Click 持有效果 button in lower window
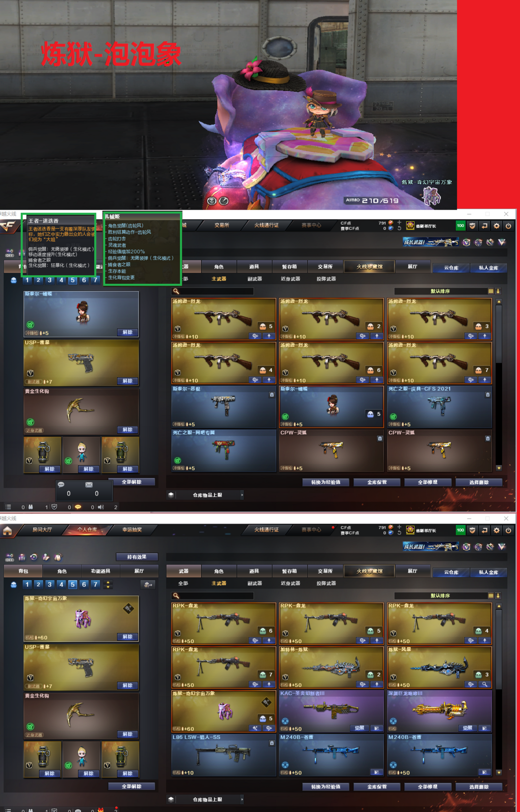The height and width of the screenshot is (812, 520). (137, 557)
